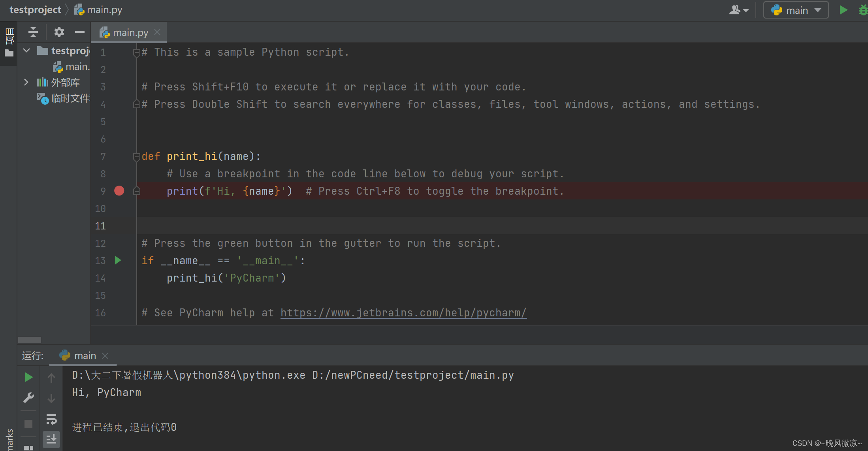Select the main.py editor tab
This screenshot has width=868, height=451.
126,32
